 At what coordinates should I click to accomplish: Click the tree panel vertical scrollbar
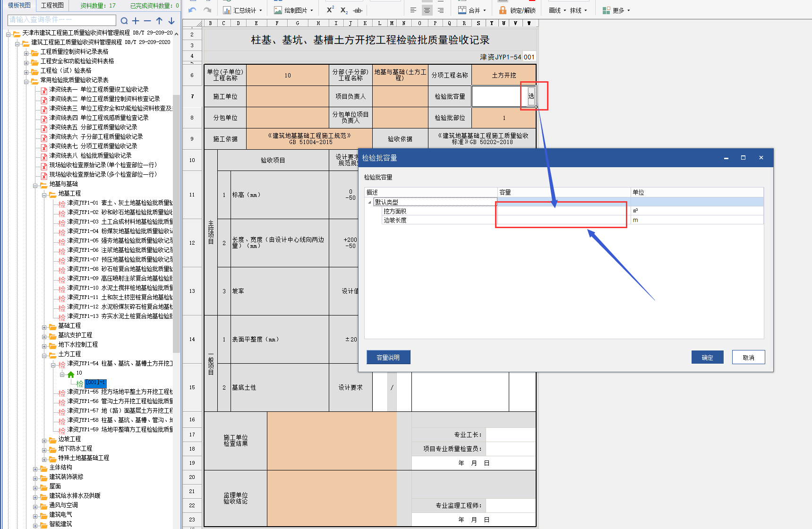pos(177,223)
